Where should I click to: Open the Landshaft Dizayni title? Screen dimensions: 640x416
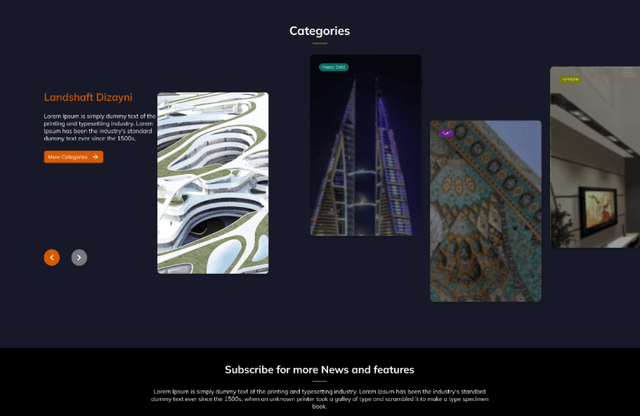coord(88,98)
